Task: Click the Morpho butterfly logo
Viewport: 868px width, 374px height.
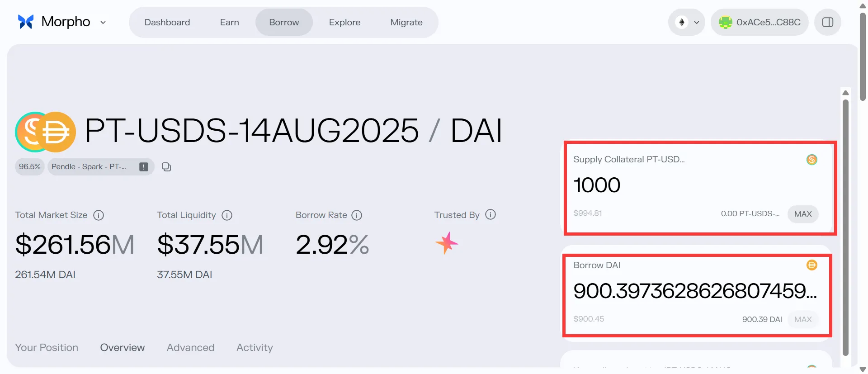Action: point(26,22)
